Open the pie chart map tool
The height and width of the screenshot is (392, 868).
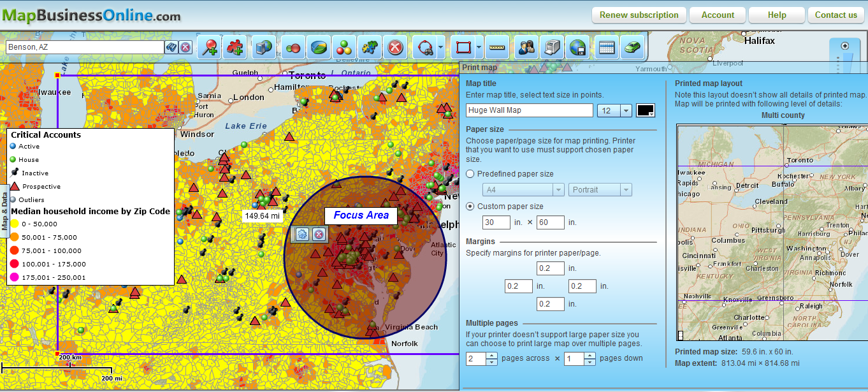click(x=319, y=47)
